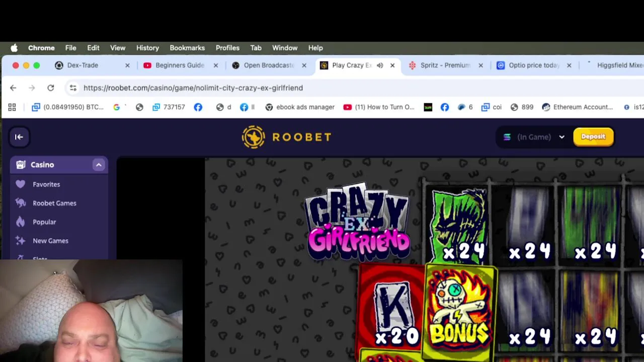Open the Tab menu
644x362 pixels.
256,48
